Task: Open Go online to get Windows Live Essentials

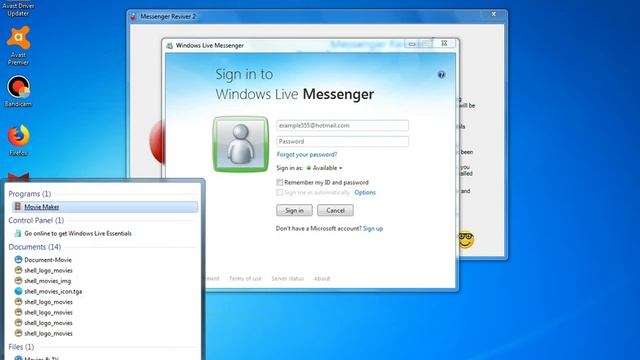Action: 78,233
